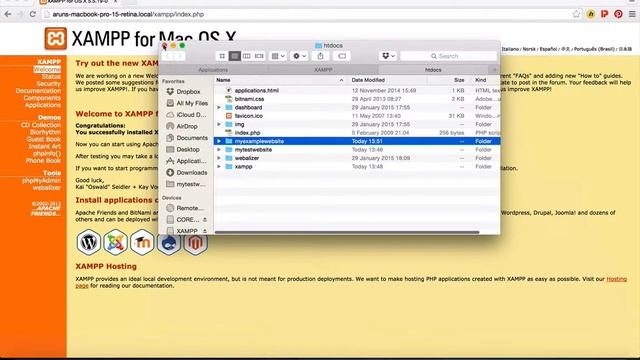Viewport: 640px width, 360px height.
Task: Eject the CORE volume in Finder sidebar
Action: (x=205, y=220)
